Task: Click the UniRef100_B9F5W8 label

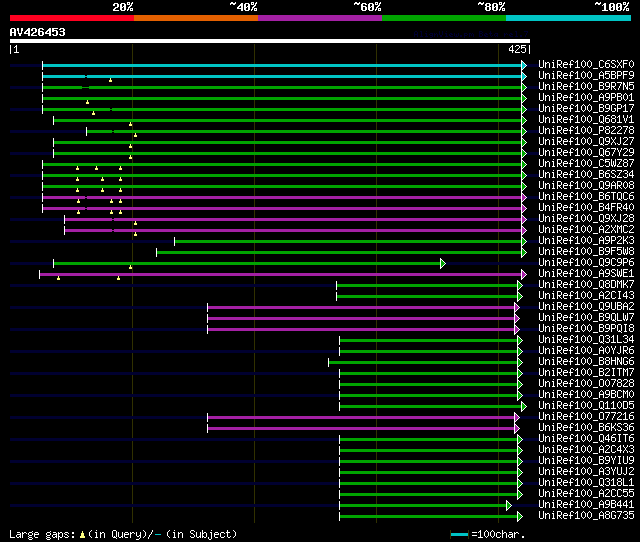Action: point(586,252)
